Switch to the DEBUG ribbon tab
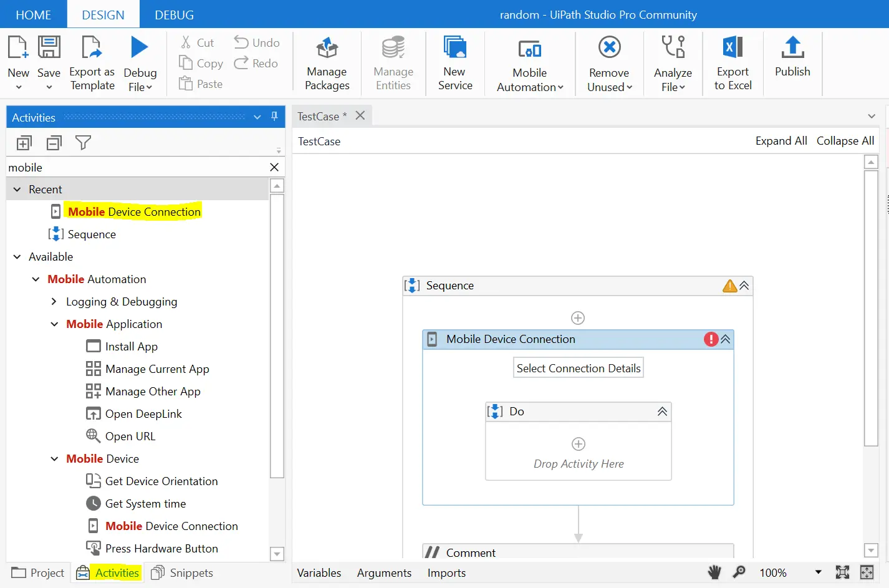Image resolution: width=889 pixels, height=588 pixels. 174,14
